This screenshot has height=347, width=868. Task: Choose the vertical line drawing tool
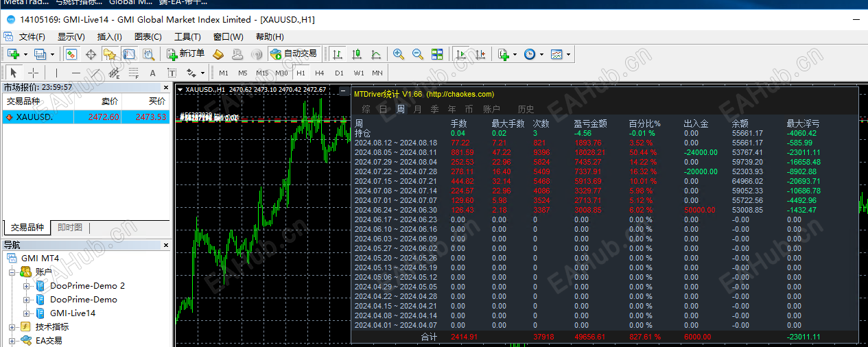click(57, 73)
